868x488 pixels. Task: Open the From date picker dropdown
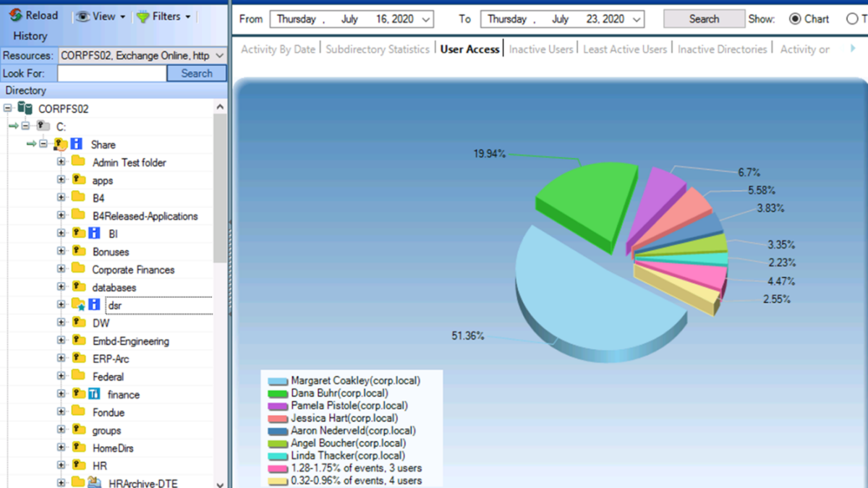point(427,20)
